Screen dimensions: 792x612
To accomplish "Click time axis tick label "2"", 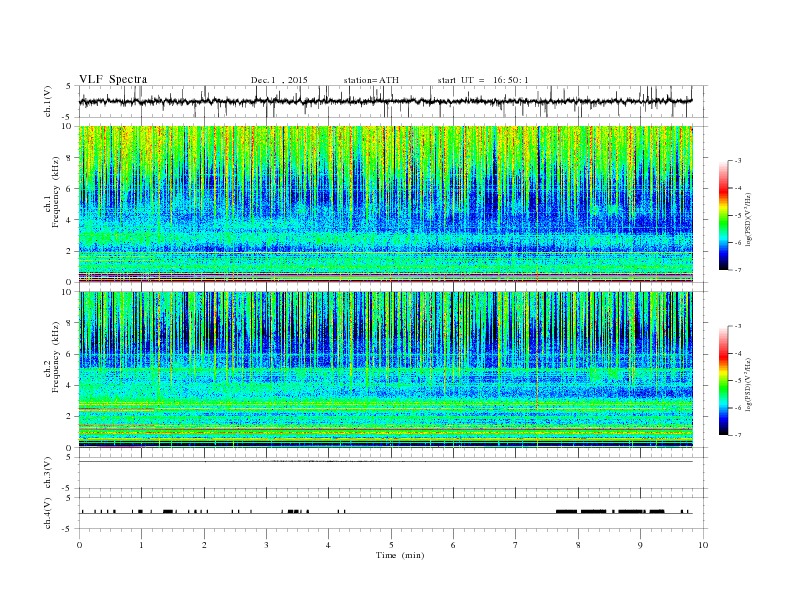I will [x=204, y=545].
